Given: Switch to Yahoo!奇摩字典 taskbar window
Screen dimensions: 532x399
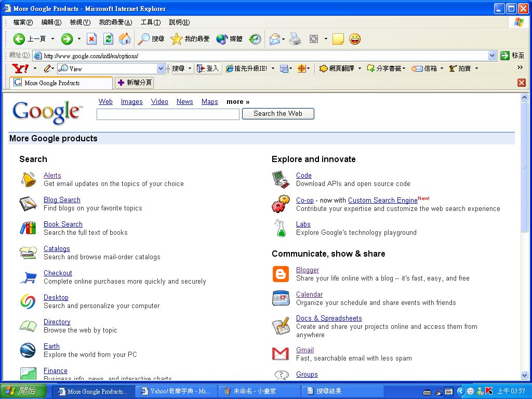Looking at the screenshot, I should tap(176, 391).
